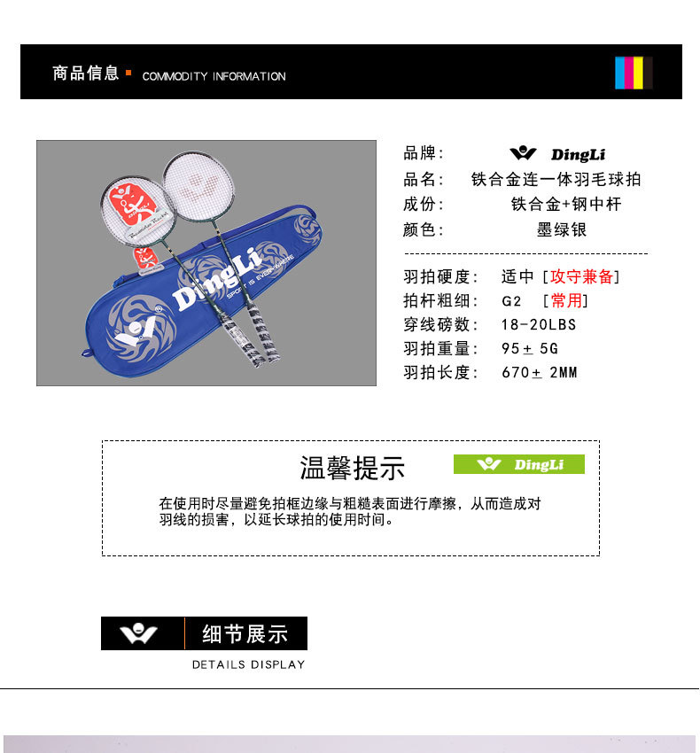The height and width of the screenshot is (753, 700).
Task: Click the 18-20LBS string tension value
Action: pyautogui.click(x=539, y=324)
